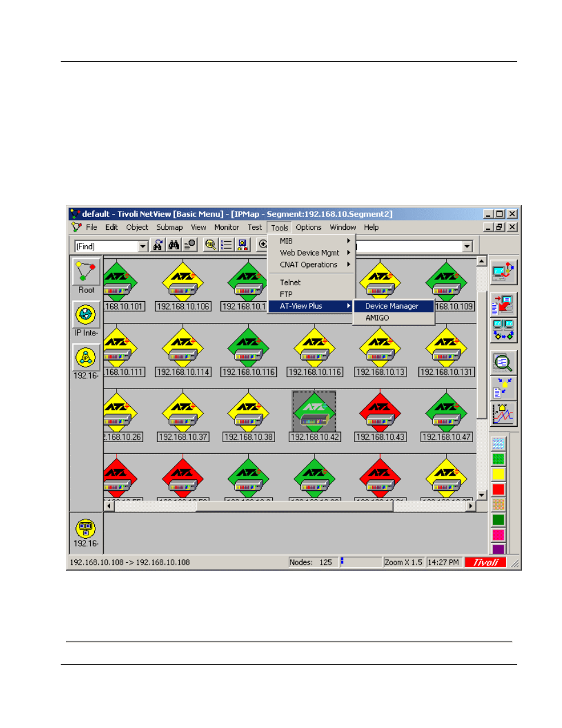Choose FTP from Tools menu
The height and width of the screenshot is (728, 562).
[x=312, y=294]
